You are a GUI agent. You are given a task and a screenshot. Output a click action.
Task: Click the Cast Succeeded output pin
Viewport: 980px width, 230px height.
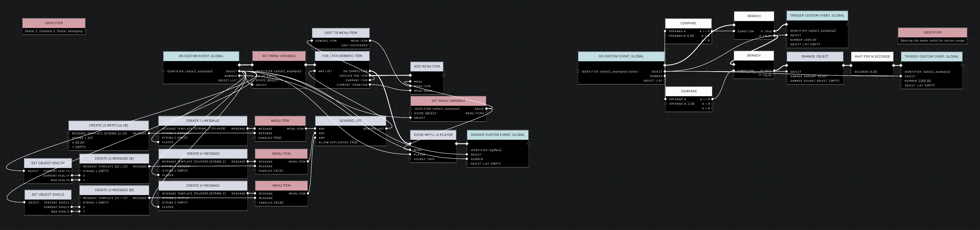pyautogui.click(x=370, y=45)
